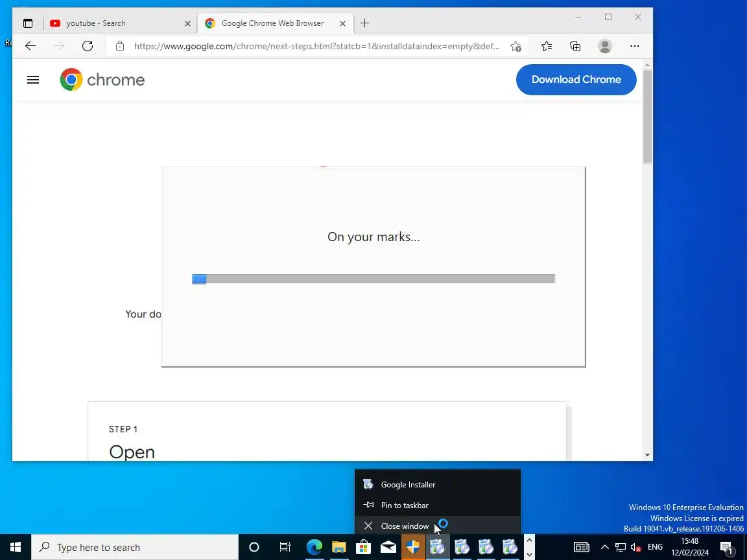Image resolution: width=747 pixels, height=560 pixels.
Task: Click the scrollbar down arrow
Action: (x=647, y=455)
